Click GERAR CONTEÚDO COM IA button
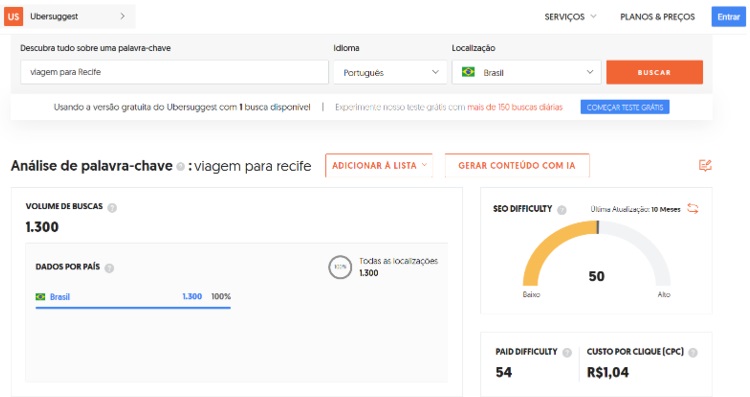 coord(517,165)
